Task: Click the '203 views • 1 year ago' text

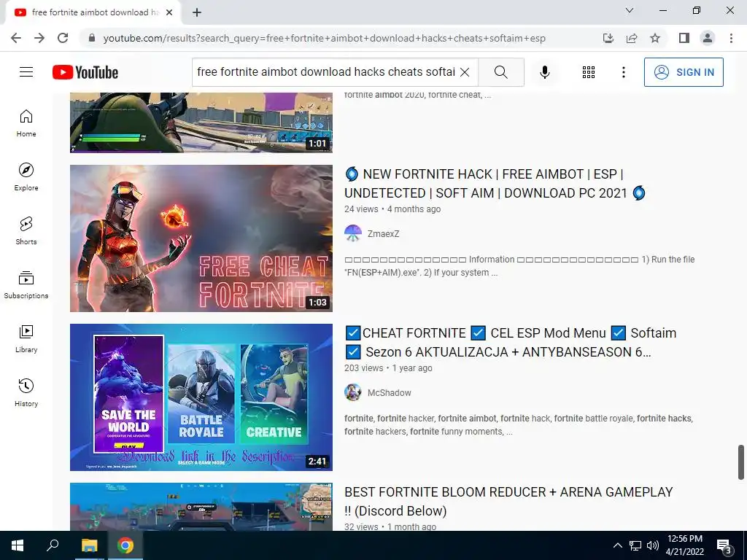Action: 388,368
